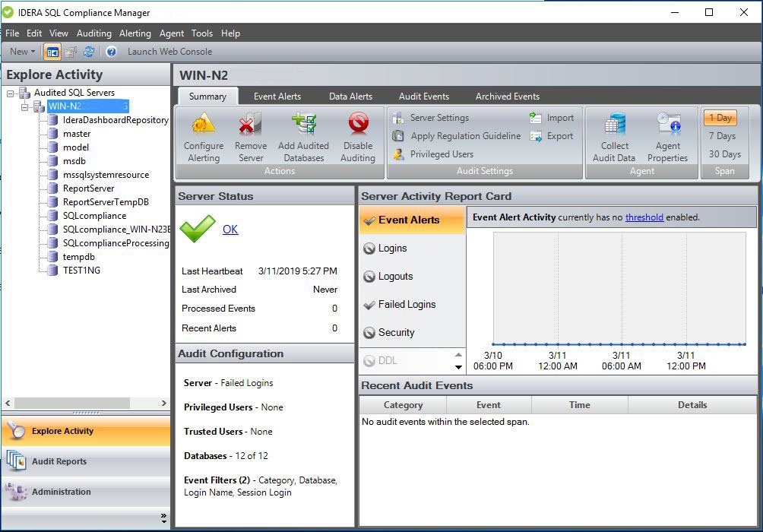Click the Configure Alerting icon
Image resolution: width=763 pixels, height=532 pixels.
click(x=204, y=138)
